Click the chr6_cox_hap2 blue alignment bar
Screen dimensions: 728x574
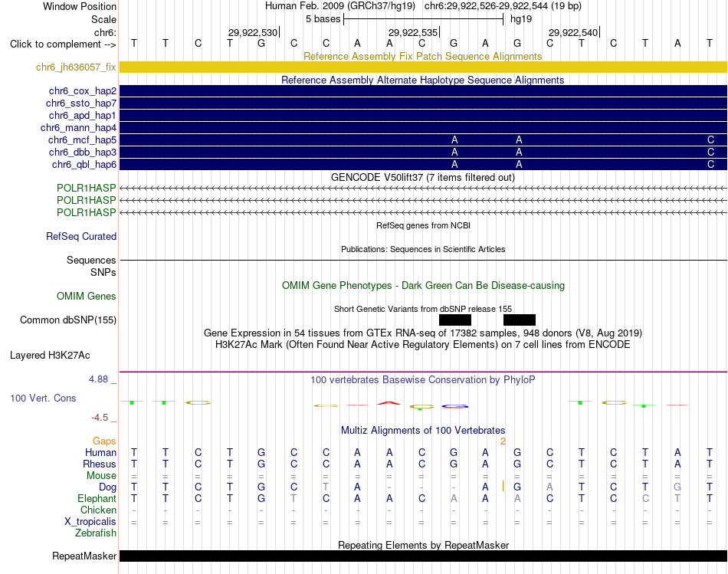point(423,91)
